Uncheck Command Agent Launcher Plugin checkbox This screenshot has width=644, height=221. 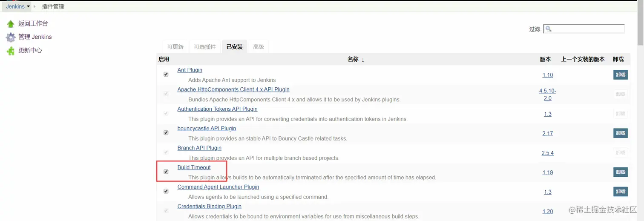[166, 191]
